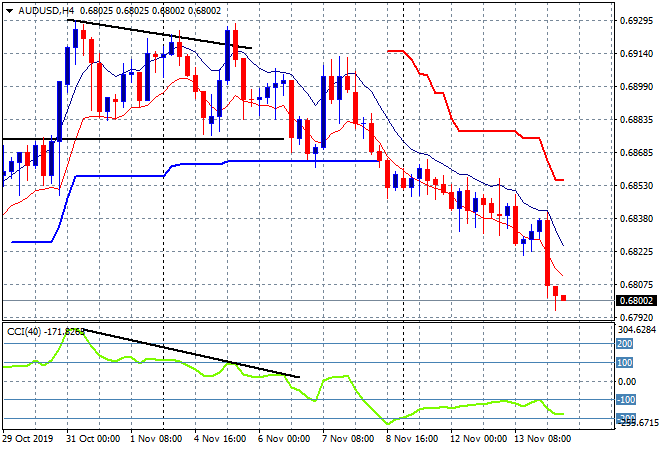Select the thick blue stepped channel line
Viewport: 660px width, 450px height.
[196, 165]
